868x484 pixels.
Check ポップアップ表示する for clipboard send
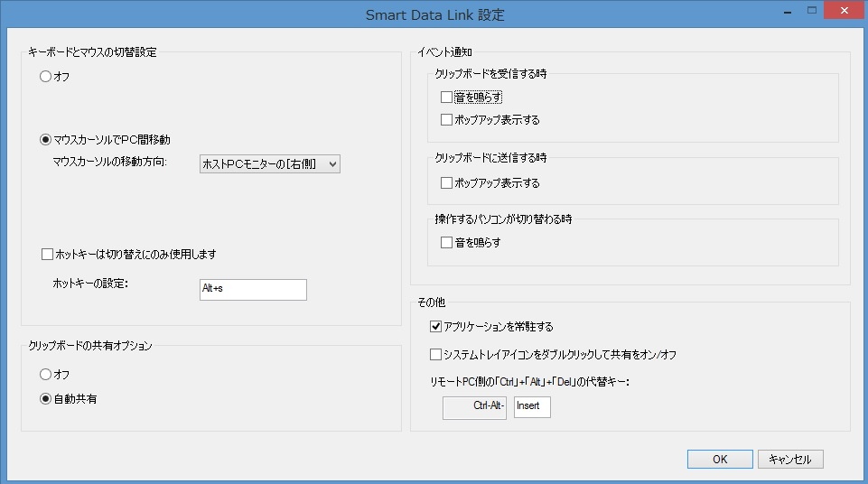[x=446, y=183]
